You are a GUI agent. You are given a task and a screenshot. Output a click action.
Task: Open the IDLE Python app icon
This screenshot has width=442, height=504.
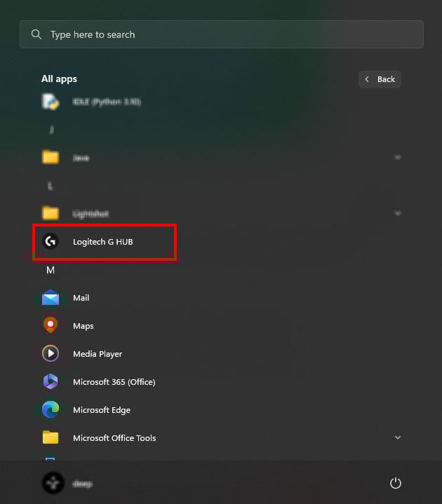[x=51, y=102]
